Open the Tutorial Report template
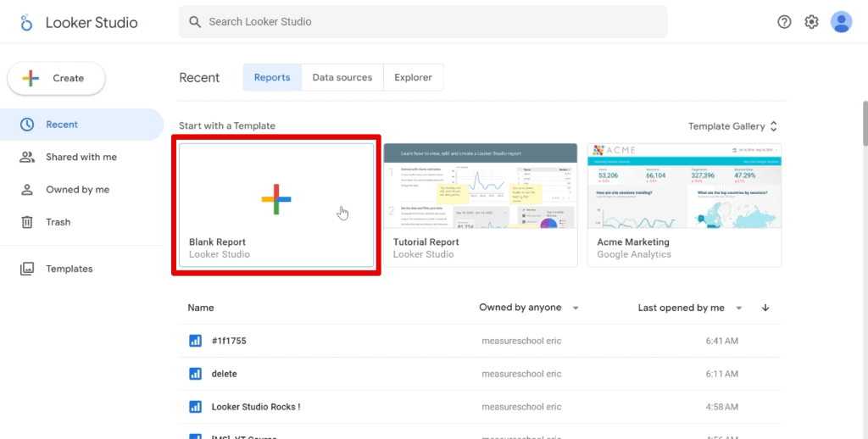The image size is (868, 439). tap(481, 205)
